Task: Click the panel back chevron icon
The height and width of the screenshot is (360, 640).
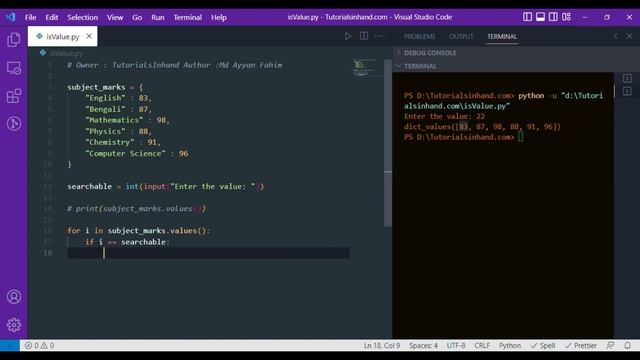Action: (x=616, y=36)
